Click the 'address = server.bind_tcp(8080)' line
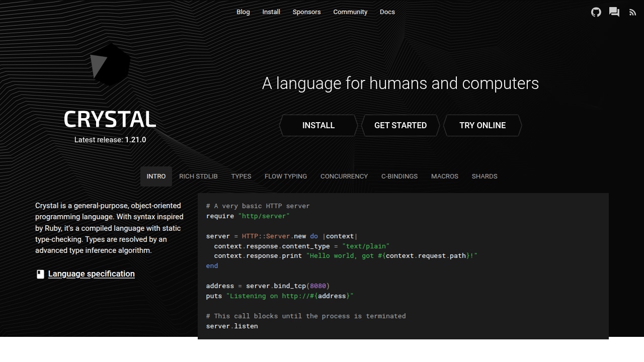 pyautogui.click(x=268, y=286)
